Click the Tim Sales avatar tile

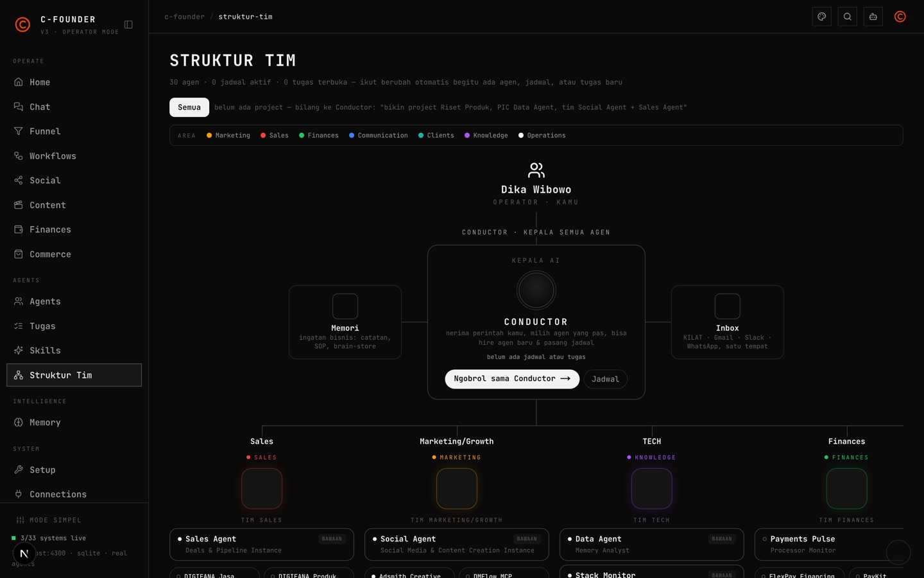pos(262,489)
